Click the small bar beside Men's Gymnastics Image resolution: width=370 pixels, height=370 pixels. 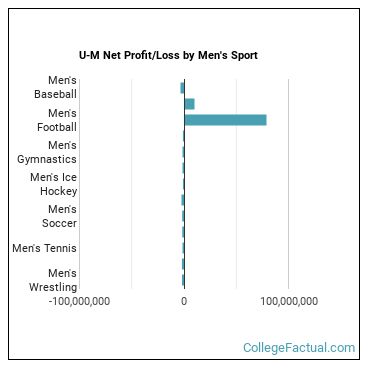183,152
